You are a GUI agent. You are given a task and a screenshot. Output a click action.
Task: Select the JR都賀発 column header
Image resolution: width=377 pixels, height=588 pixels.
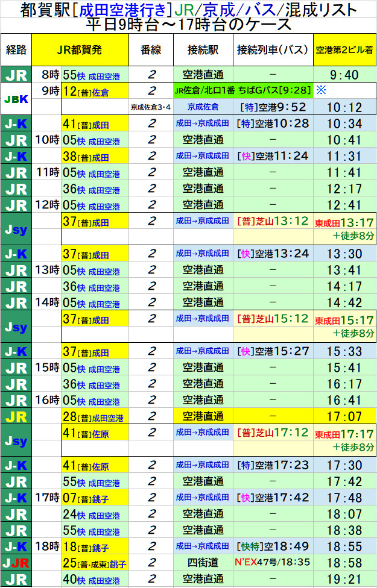coord(80,50)
